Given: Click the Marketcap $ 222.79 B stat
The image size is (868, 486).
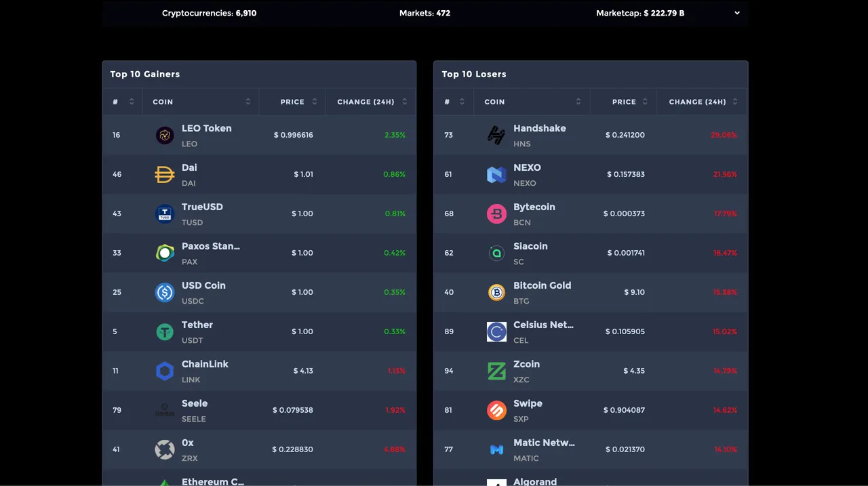Looking at the screenshot, I should [x=640, y=13].
